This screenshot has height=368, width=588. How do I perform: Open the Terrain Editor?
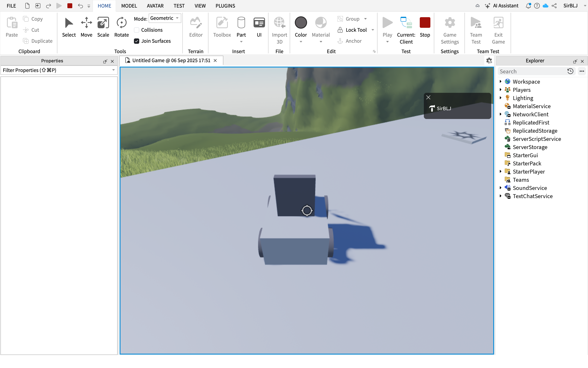196,27
